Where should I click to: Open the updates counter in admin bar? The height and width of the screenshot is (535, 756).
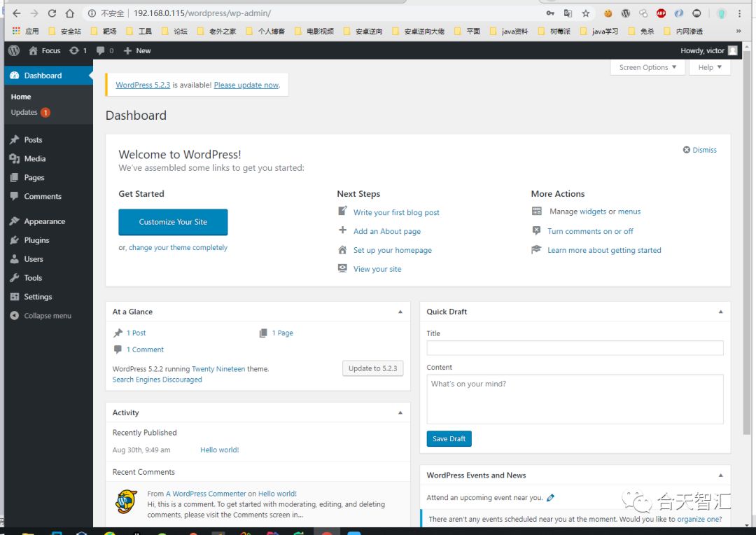[x=78, y=50]
